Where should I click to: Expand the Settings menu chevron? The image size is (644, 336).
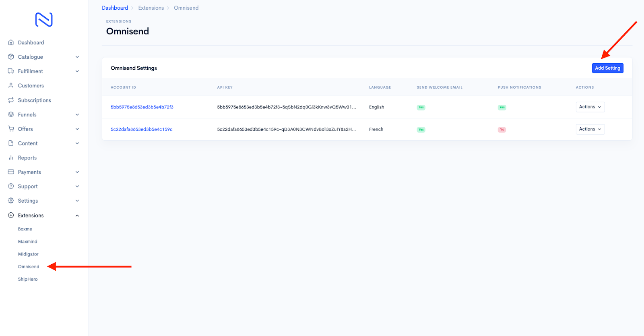77,201
